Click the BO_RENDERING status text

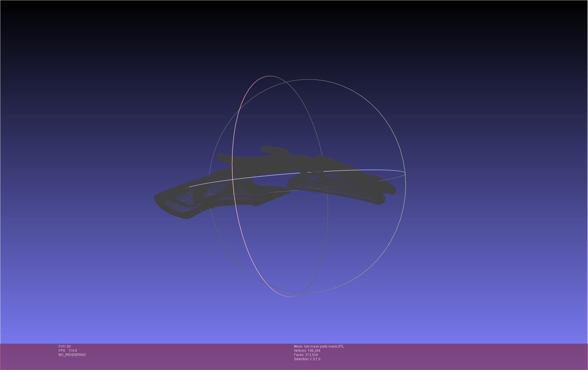point(72,355)
